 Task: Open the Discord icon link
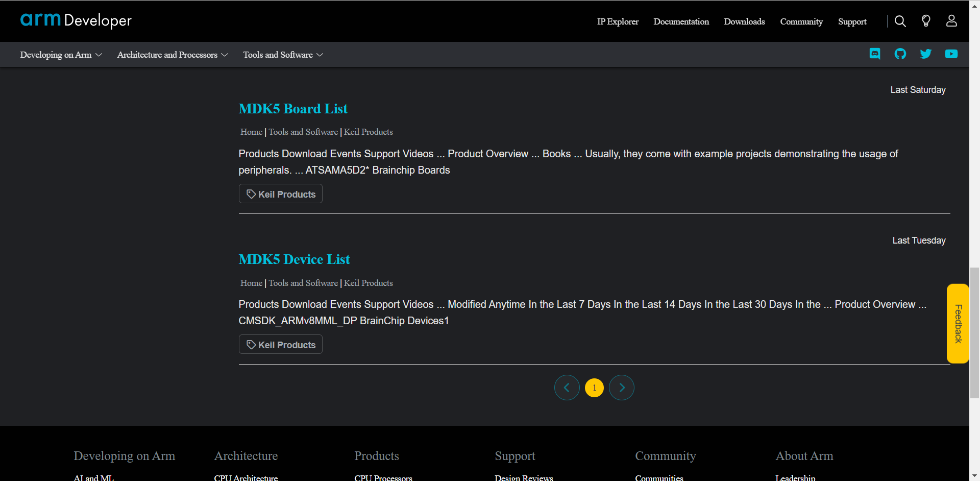pos(875,54)
